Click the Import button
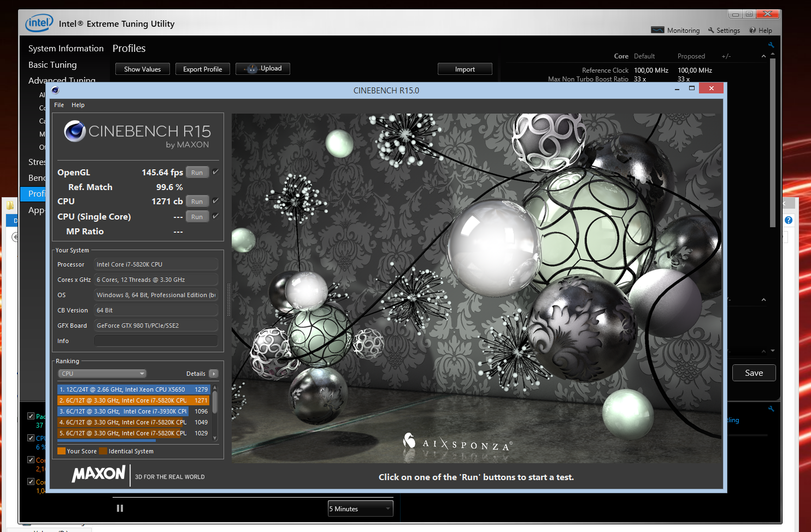 click(x=465, y=69)
